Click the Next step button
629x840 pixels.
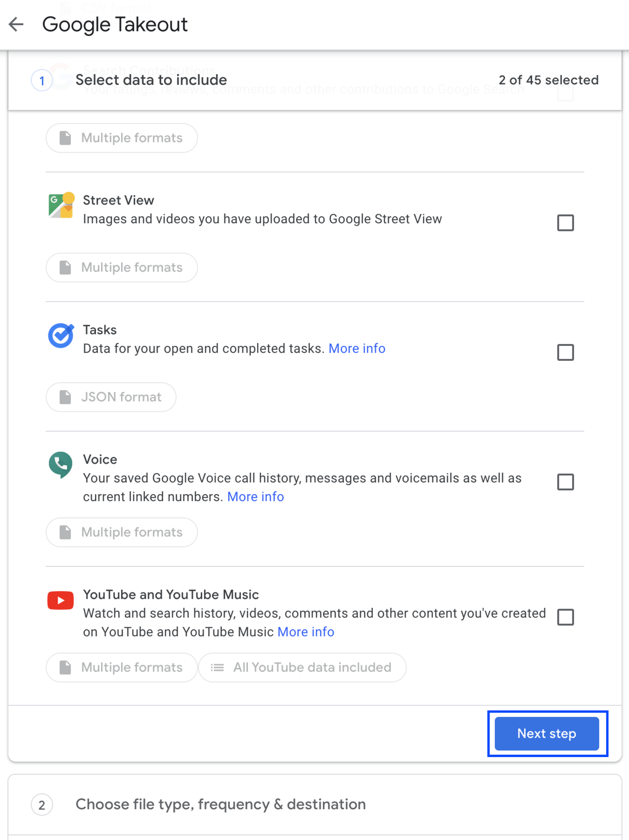point(546,734)
